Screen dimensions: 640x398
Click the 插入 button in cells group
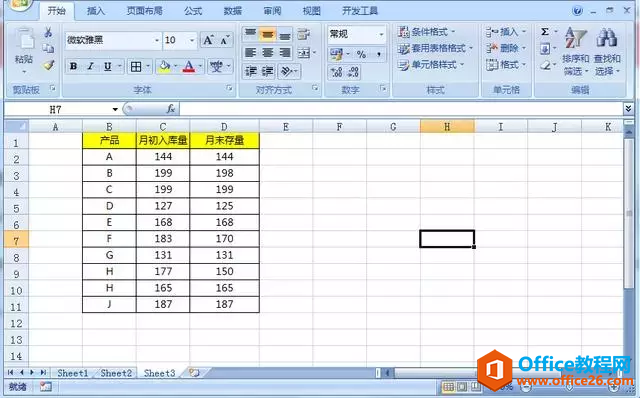point(506,31)
